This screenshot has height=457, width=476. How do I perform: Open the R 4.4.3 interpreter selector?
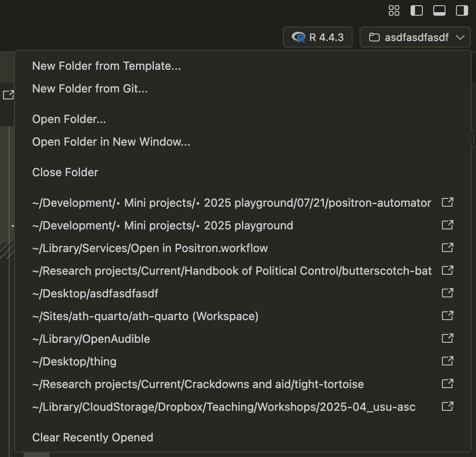point(317,37)
